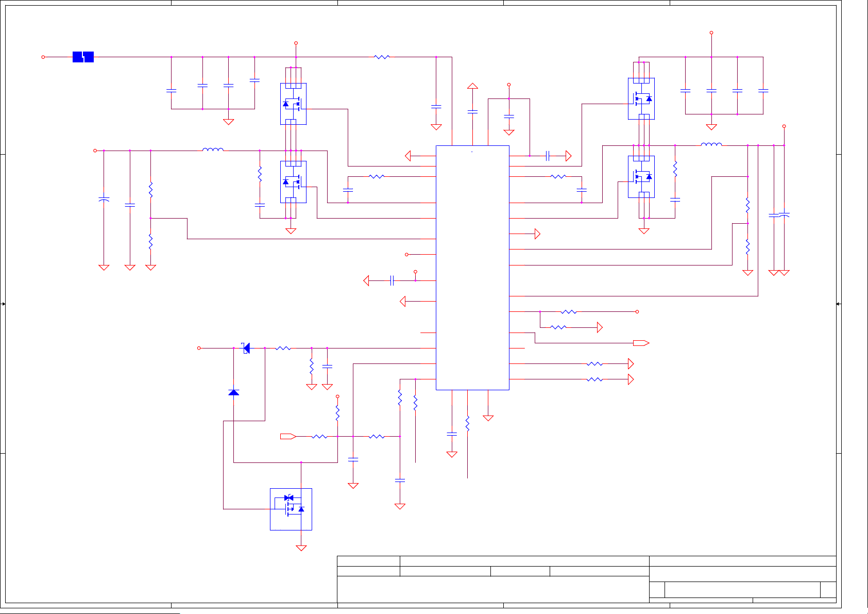Select the resistor on the top horizontal rail
The width and height of the screenshot is (868, 614).
(x=382, y=57)
